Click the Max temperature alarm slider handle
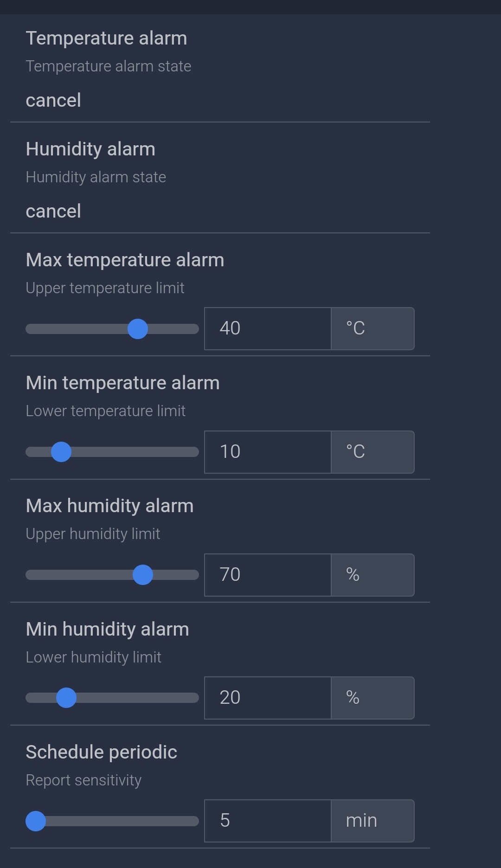 (x=138, y=329)
